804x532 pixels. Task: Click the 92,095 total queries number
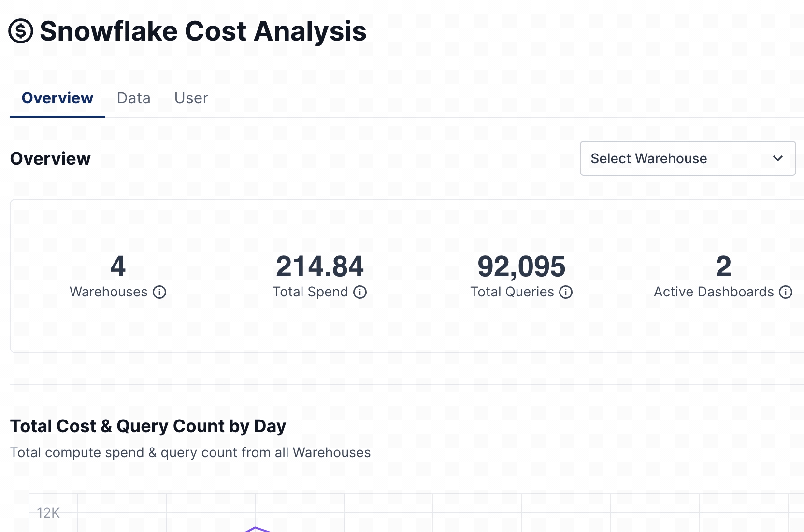click(521, 266)
